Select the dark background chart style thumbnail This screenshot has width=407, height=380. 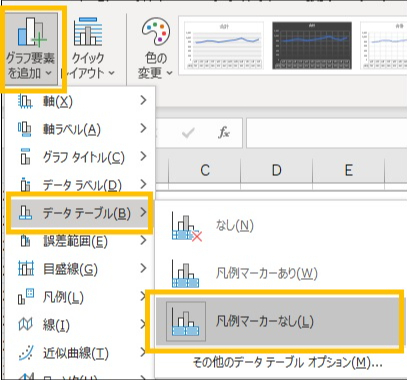click(x=312, y=45)
